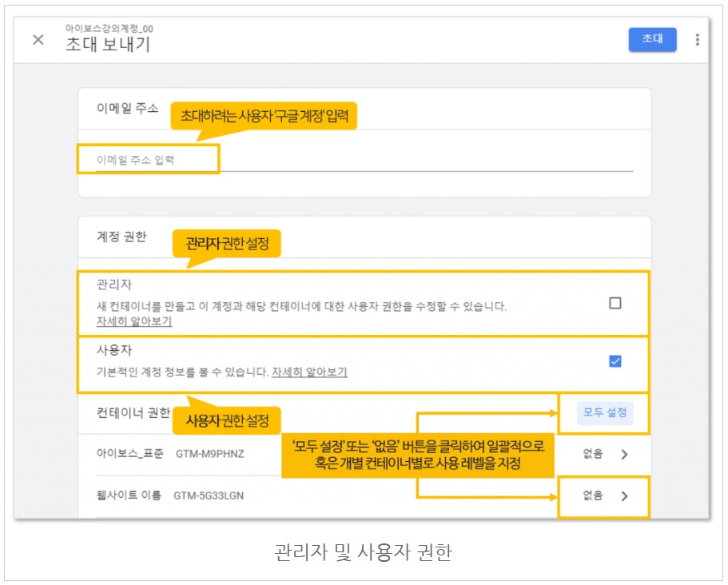
Task: Click the 계정 권한 section heading
Action: (x=121, y=237)
